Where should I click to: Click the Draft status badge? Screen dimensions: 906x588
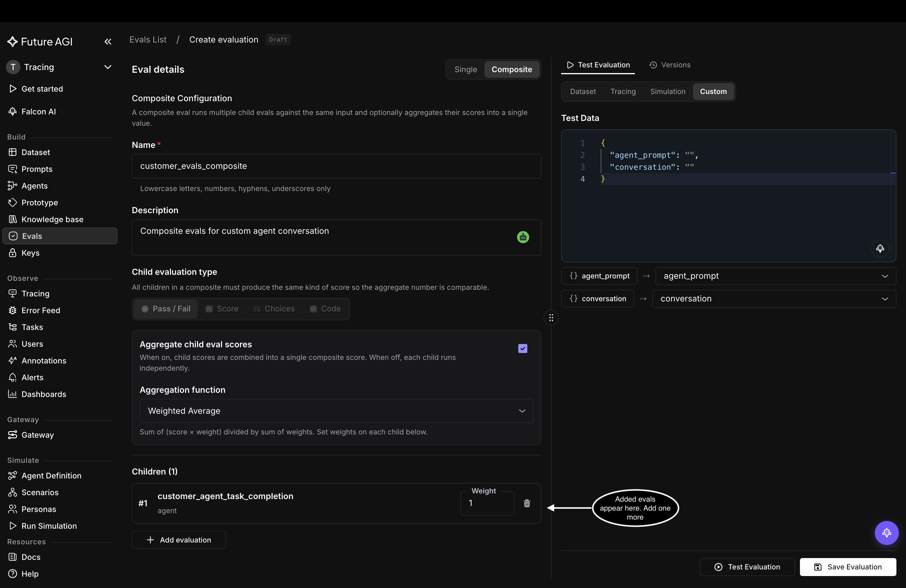click(278, 39)
